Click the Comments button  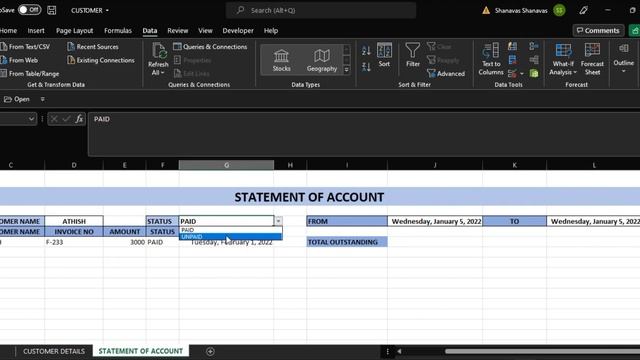tap(598, 31)
